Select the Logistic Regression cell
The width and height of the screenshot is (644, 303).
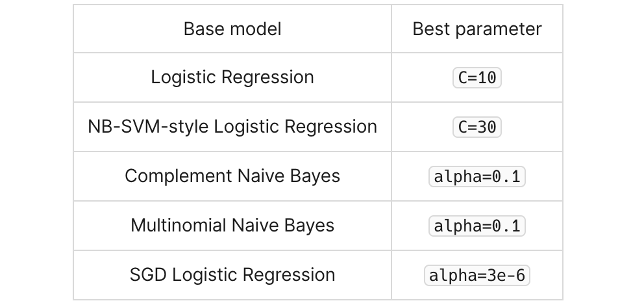point(232,77)
